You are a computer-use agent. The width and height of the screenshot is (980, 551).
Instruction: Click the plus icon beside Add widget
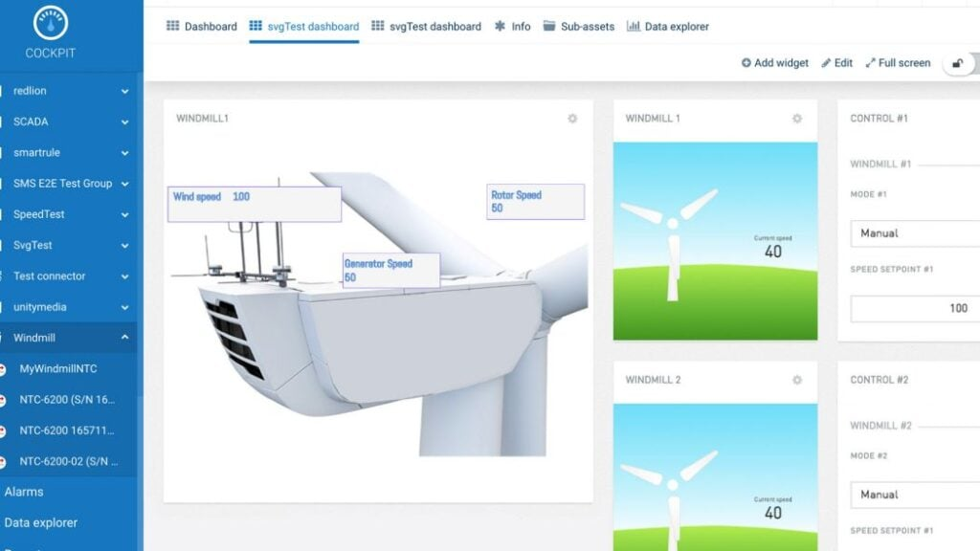click(746, 62)
